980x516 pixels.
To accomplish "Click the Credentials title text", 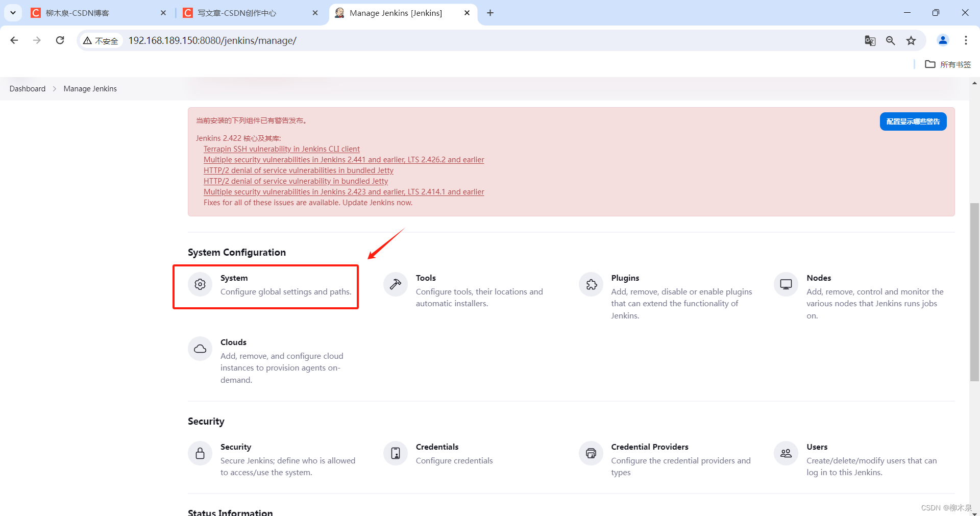I will [437, 447].
